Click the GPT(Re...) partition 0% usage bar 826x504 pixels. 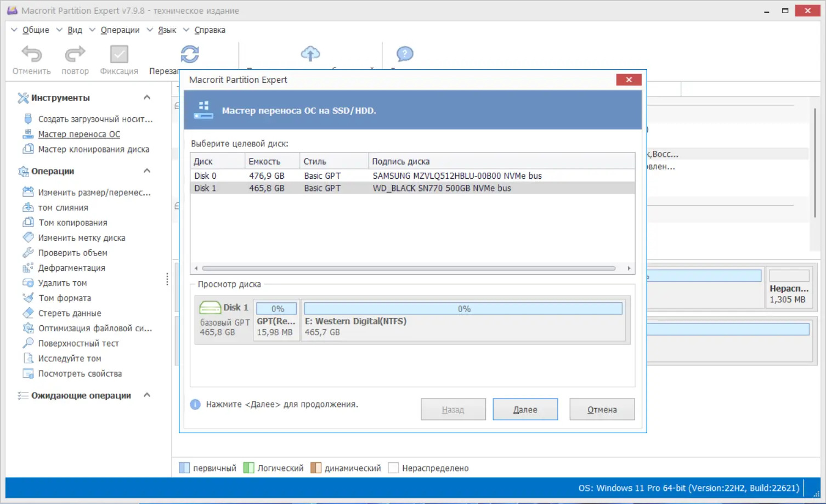[277, 309]
